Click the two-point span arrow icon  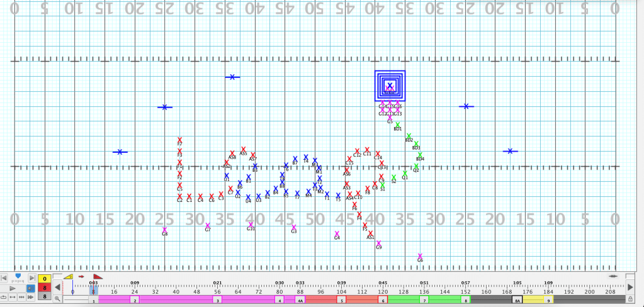click(x=13, y=297)
